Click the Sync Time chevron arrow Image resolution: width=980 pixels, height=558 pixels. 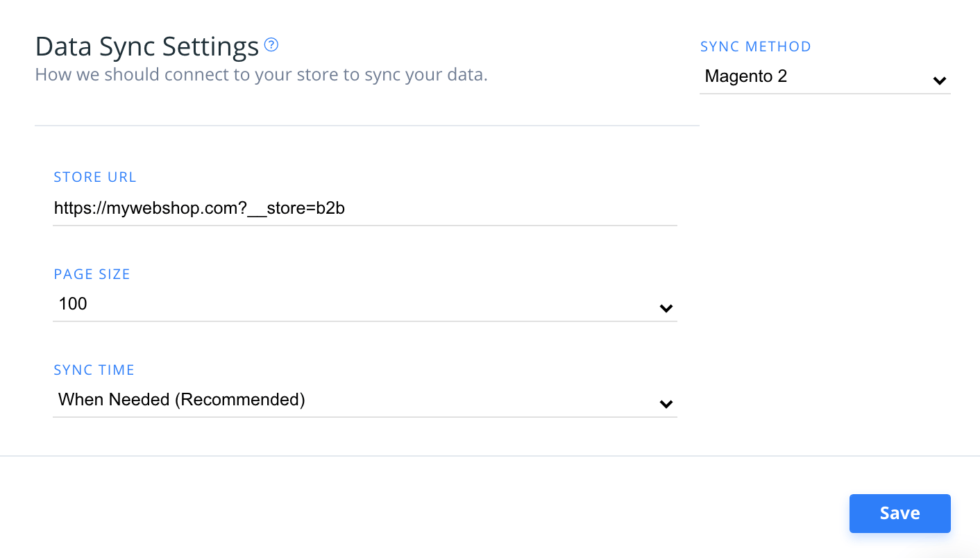(x=666, y=404)
